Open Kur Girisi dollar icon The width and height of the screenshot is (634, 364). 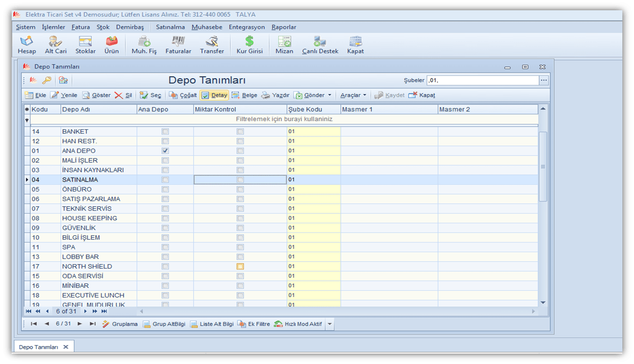(249, 45)
